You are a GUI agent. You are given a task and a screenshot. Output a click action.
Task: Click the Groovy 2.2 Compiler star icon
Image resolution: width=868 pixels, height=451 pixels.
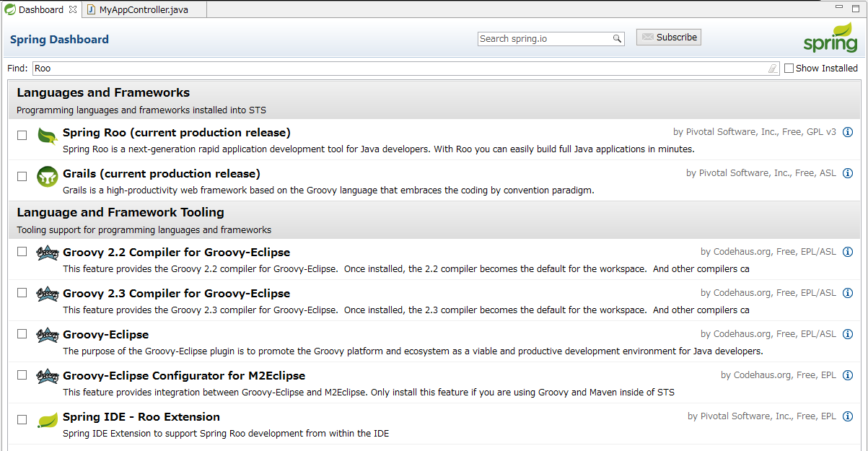(48, 253)
